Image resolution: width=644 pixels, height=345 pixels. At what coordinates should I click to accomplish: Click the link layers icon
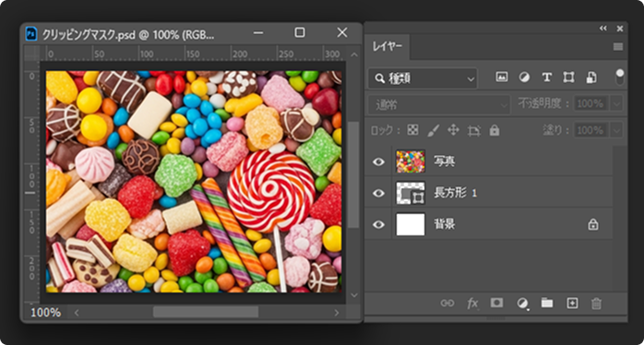447,303
